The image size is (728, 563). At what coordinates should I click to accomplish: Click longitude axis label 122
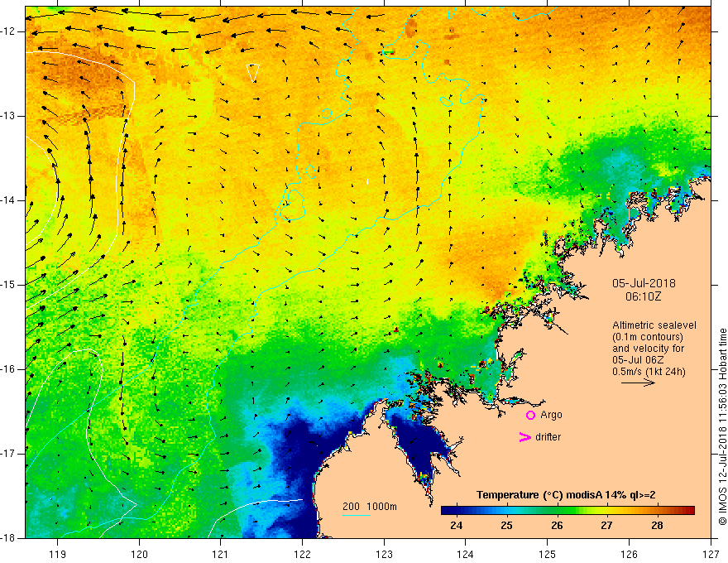pos(302,554)
